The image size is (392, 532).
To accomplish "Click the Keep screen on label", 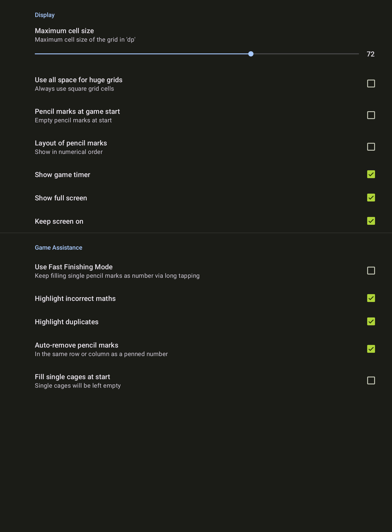I will tap(59, 221).
